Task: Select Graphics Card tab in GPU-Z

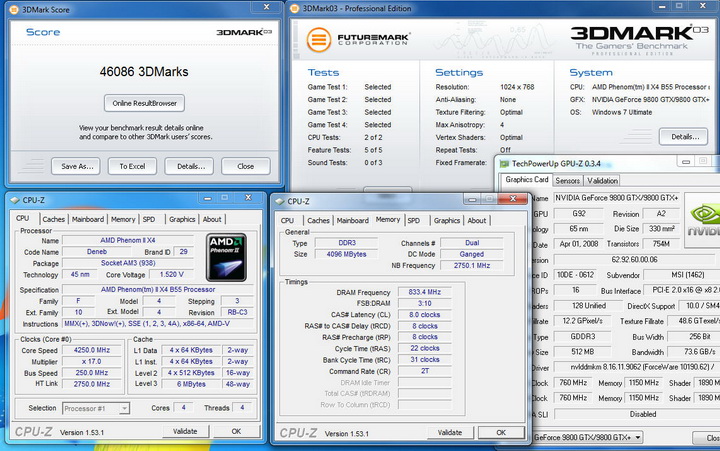Action: 527,180
